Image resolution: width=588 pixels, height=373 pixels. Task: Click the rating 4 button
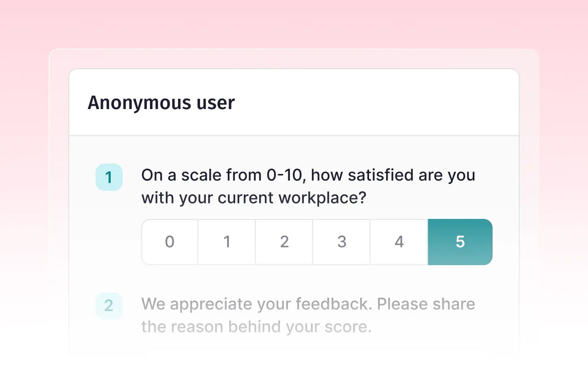coord(399,242)
